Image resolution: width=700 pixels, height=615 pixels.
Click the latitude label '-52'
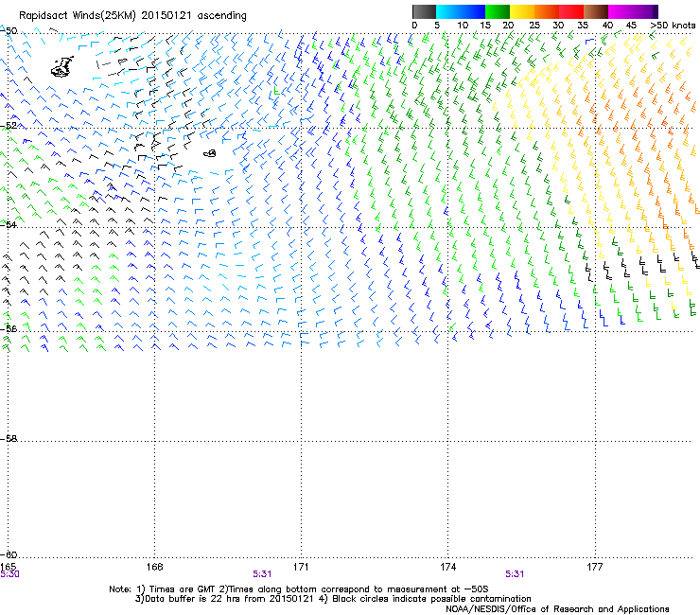(x=9, y=126)
